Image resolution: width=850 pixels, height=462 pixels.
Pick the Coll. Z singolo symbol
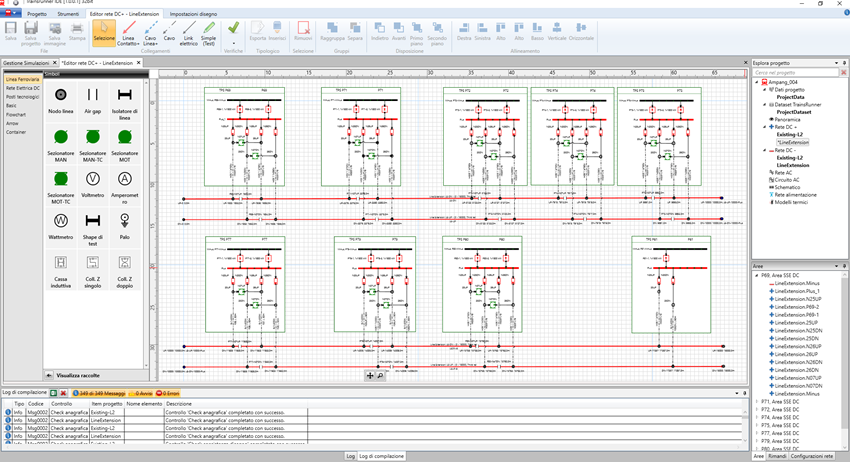pyautogui.click(x=93, y=271)
